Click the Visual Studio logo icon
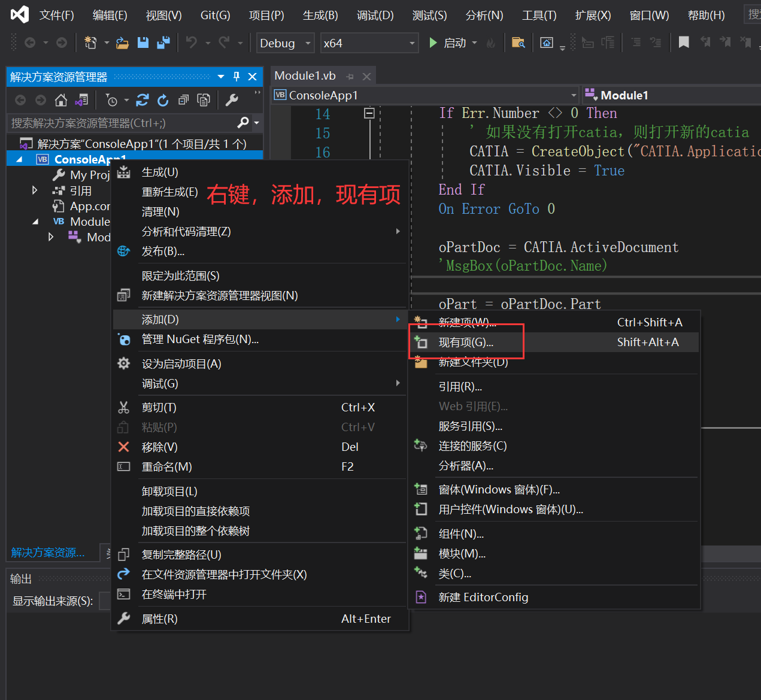 point(20,14)
